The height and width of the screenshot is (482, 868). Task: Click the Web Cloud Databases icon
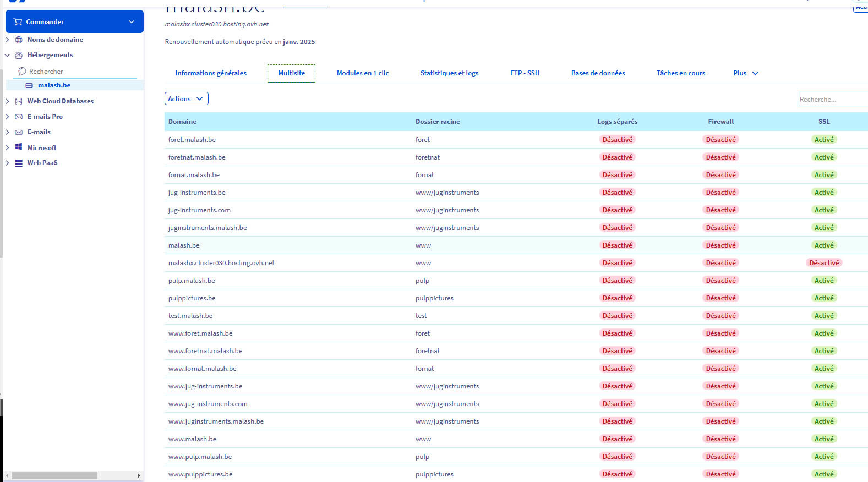tap(19, 101)
